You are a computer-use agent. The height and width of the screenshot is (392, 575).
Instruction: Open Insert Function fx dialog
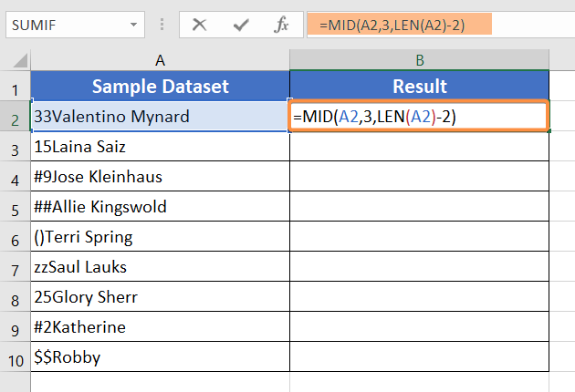coord(282,25)
